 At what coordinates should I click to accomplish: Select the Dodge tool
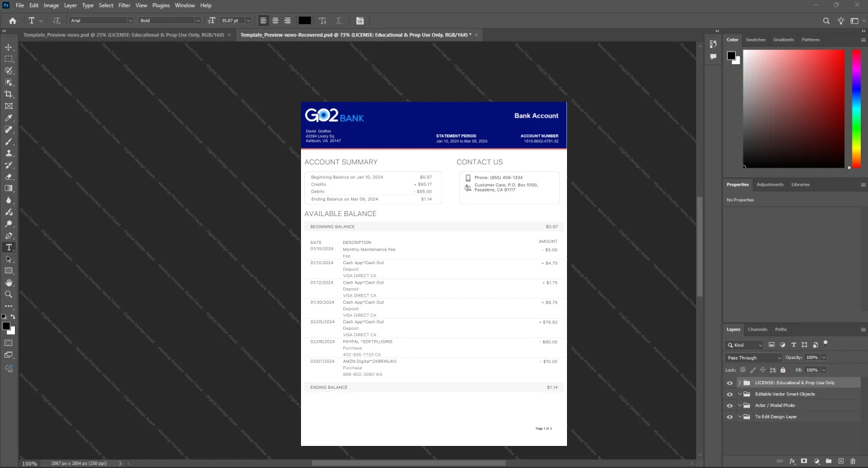[8, 224]
